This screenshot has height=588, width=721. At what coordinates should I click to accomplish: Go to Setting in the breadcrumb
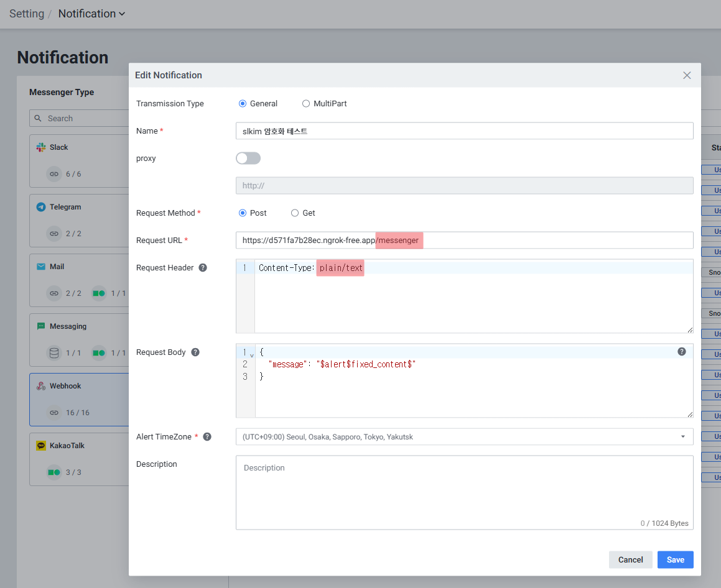tap(27, 14)
